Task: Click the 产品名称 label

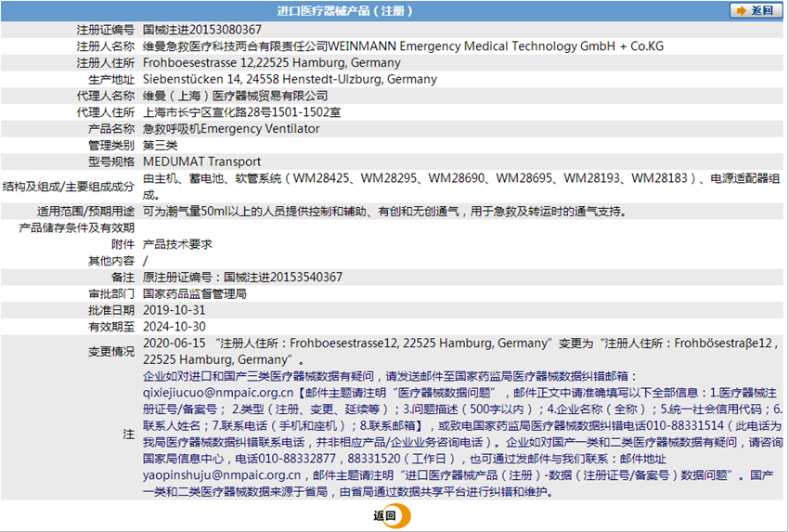Action: coord(111,129)
